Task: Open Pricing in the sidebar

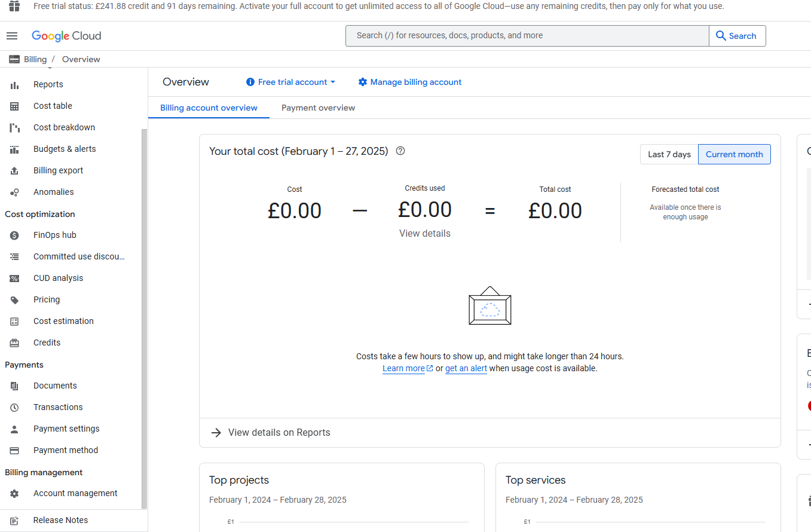Action: [47, 300]
